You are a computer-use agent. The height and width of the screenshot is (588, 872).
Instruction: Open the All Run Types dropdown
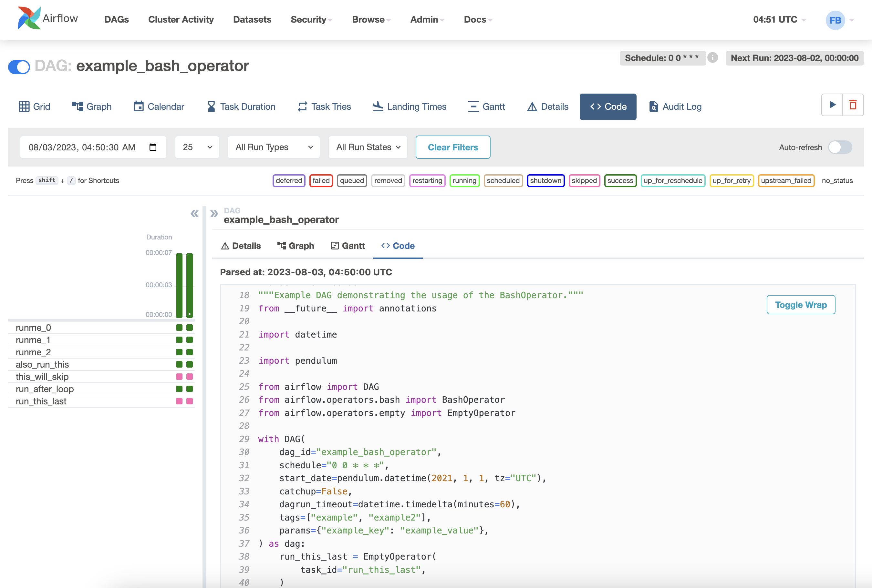274,147
